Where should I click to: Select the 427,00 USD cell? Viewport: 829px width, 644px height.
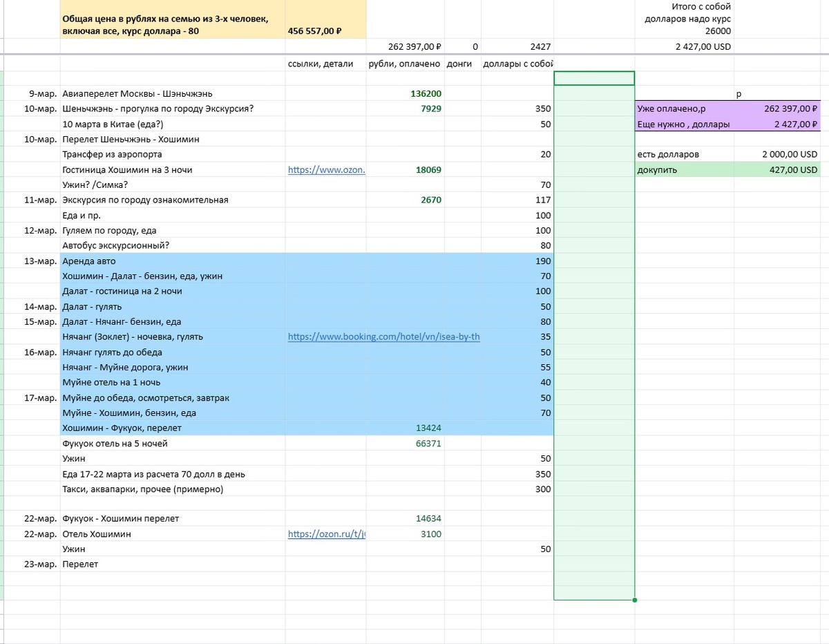point(778,170)
